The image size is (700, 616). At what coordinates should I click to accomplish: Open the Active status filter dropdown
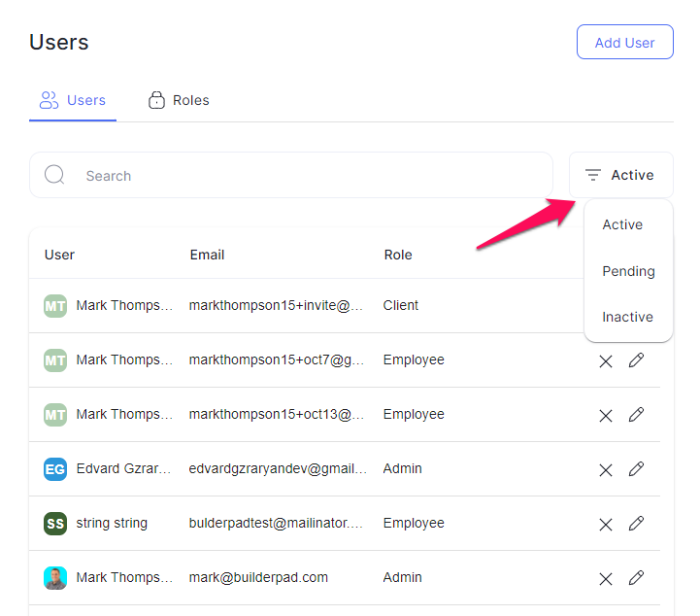pyautogui.click(x=621, y=175)
